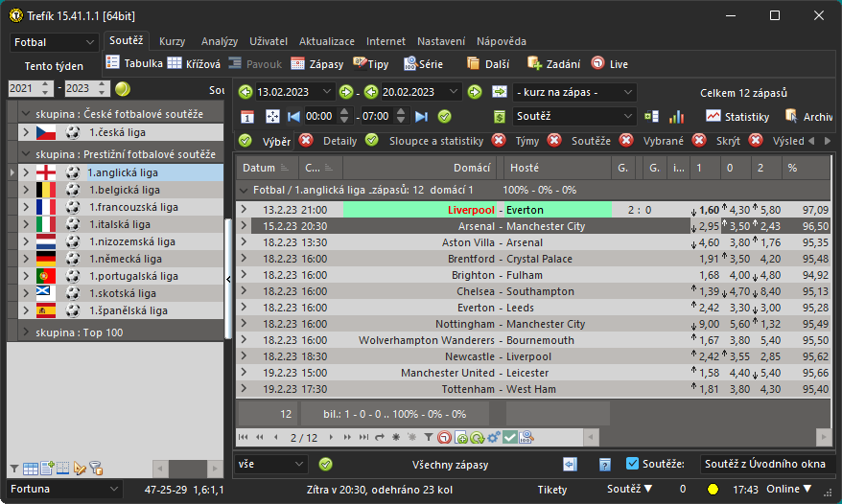Open the Live toolbar item

610,64
